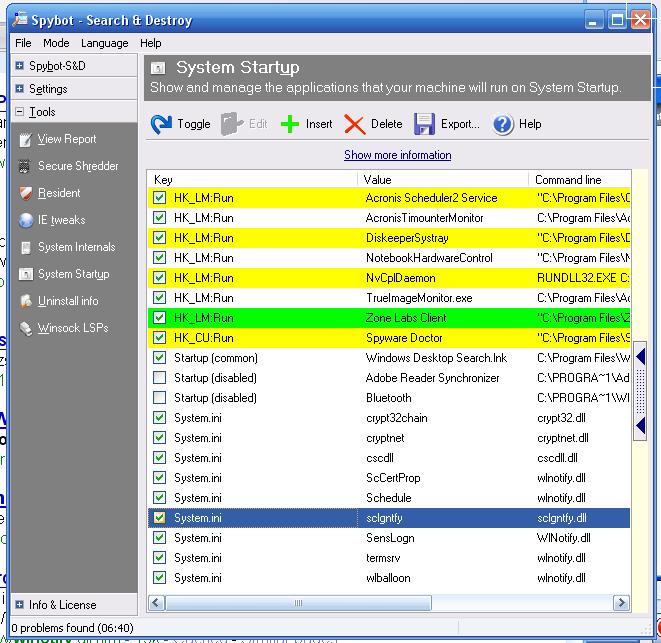This screenshot has height=643, width=661.
Task: Uncheck the NvCplDaemon startup checkbox
Action: coord(159,278)
